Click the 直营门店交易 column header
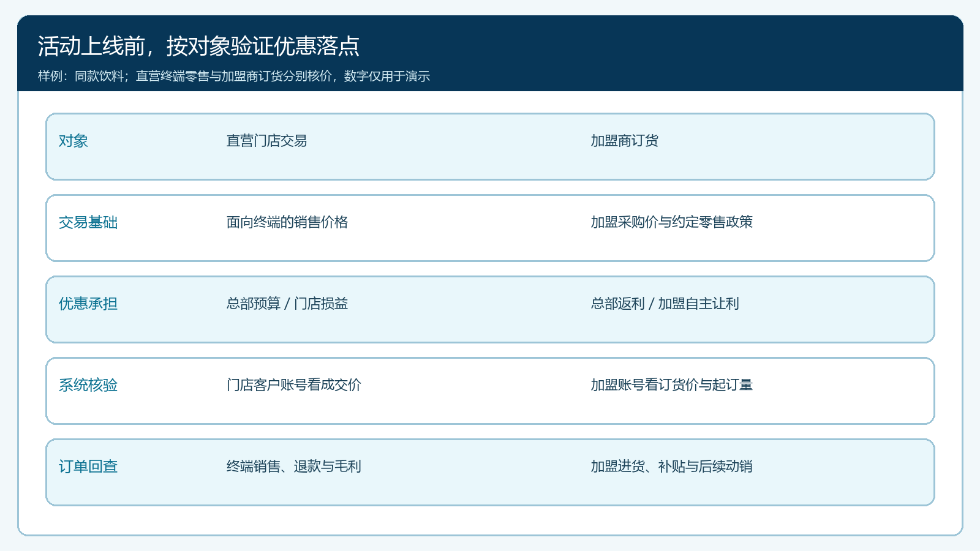This screenshot has width=980, height=551. pos(266,141)
